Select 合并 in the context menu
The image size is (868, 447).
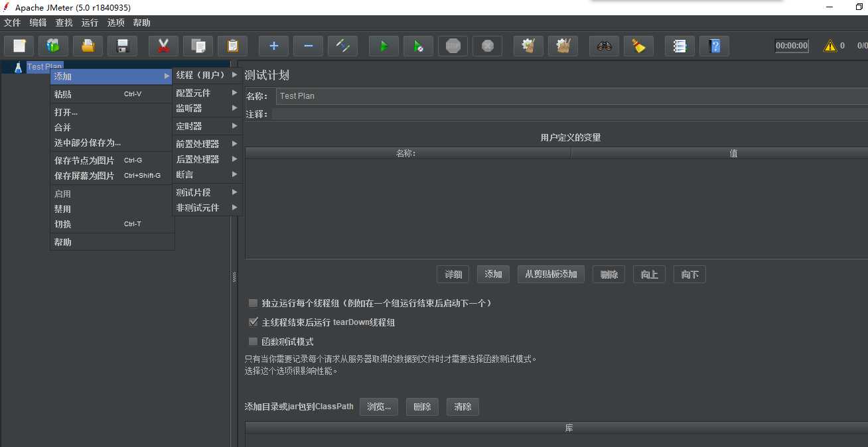pyautogui.click(x=111, y=127)
